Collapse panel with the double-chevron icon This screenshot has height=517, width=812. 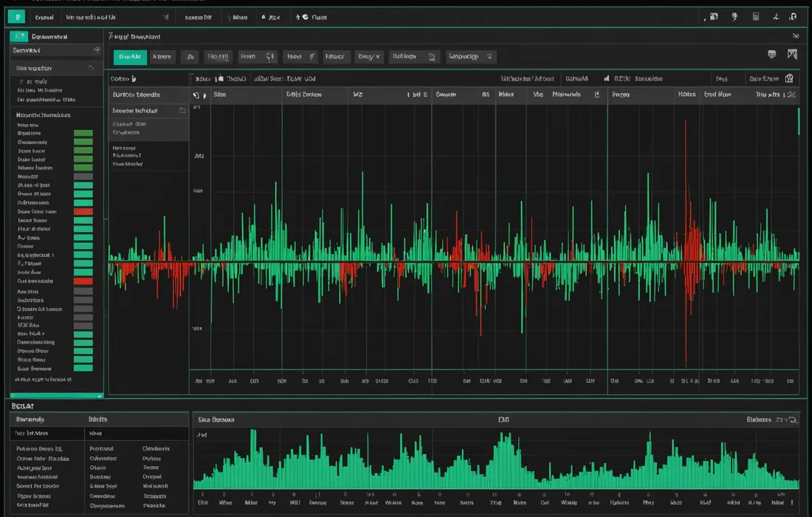coord(796,35)
